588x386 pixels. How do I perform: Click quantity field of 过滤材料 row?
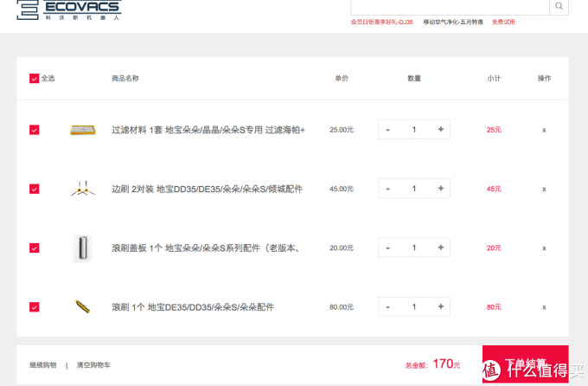(x=414, y=130)
